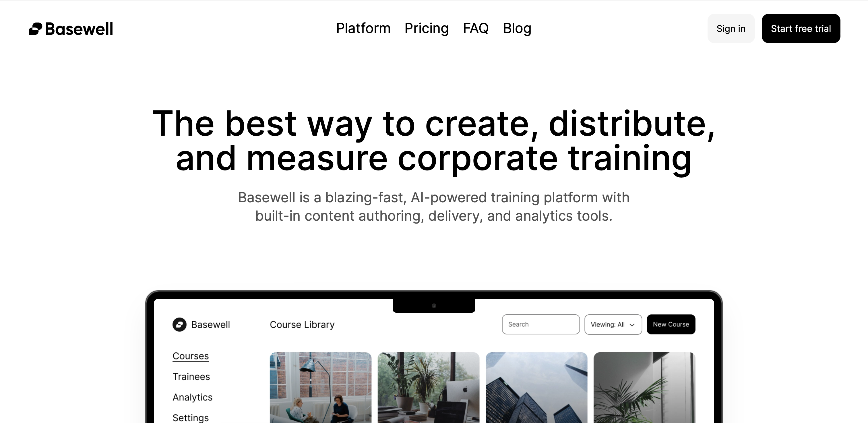This screenshot has width=868, height=423.
Task: Click Start free trial button
Action: click(x=802, y=28)
